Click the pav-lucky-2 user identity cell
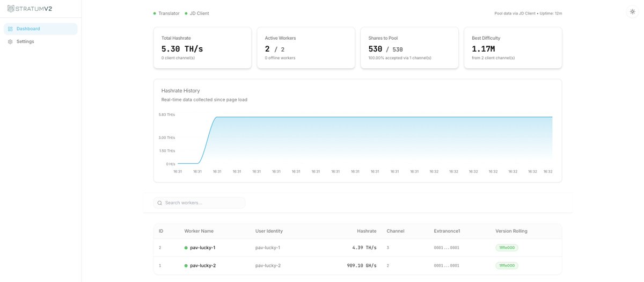 click(268, 265)
